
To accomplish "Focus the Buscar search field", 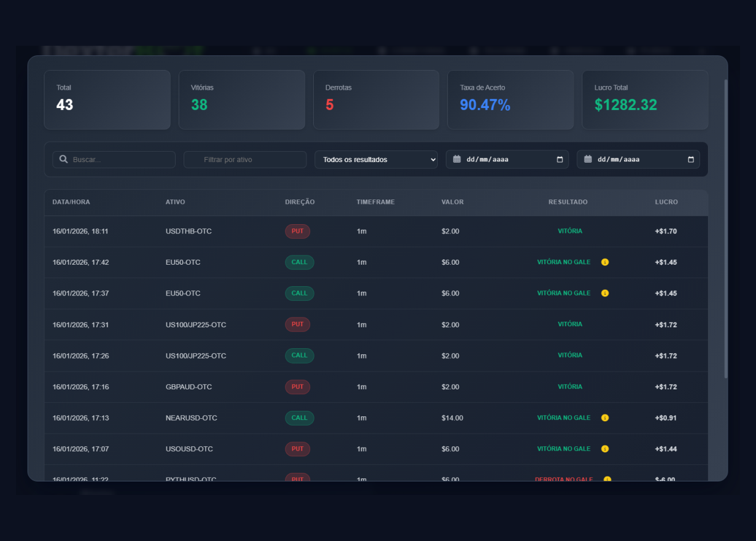I will [120, 160].
